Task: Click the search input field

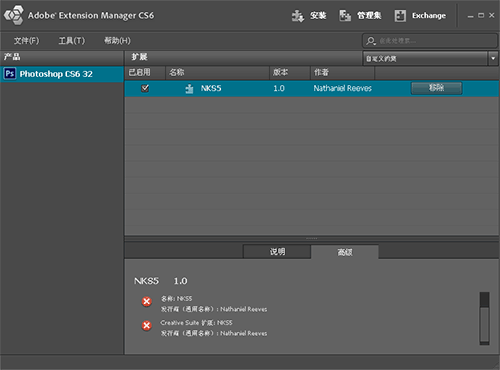Action: [430, 41]
